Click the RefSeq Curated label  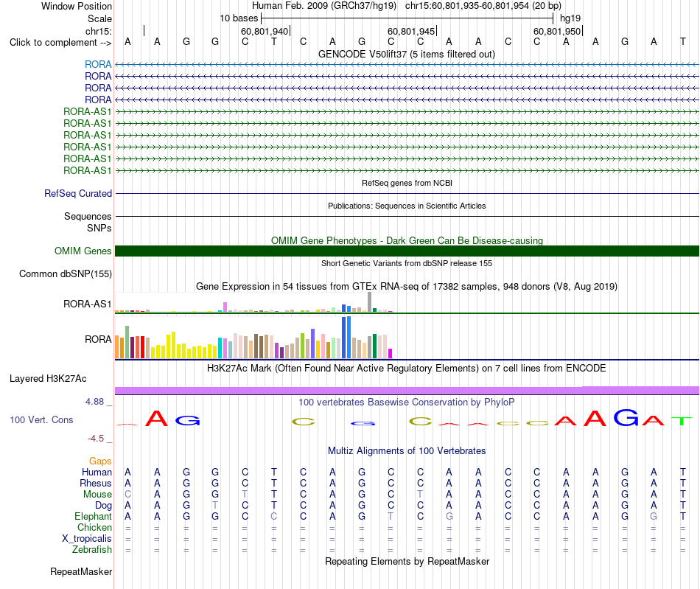click(78, 193)
